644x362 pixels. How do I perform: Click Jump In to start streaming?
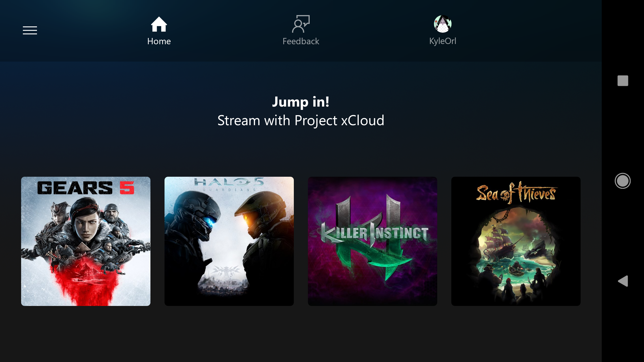(x=301, y=102)
